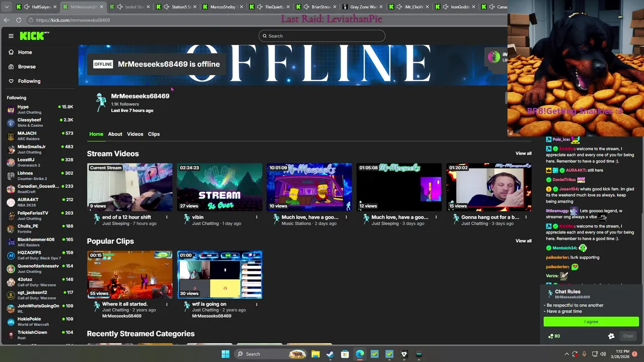Mute the IronGodde browser tab audio
Screen dimensions: 644x362
(446, 7)
